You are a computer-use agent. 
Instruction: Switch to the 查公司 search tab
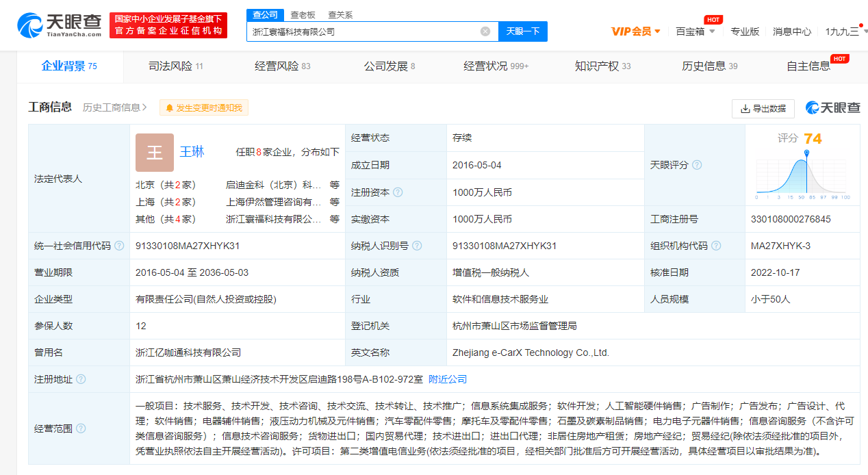pos(265,14)
